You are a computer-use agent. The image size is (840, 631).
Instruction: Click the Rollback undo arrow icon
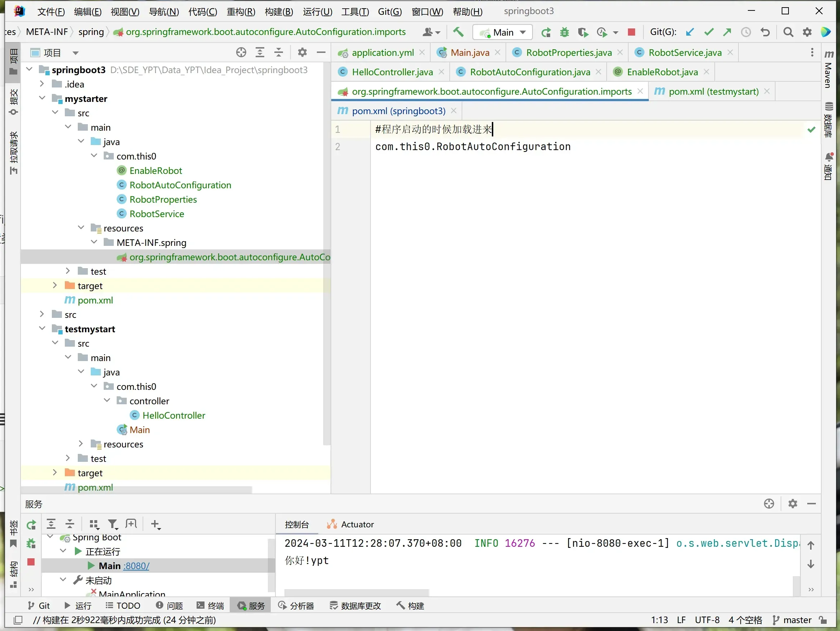pyautogui.click(x=765, y=32)
